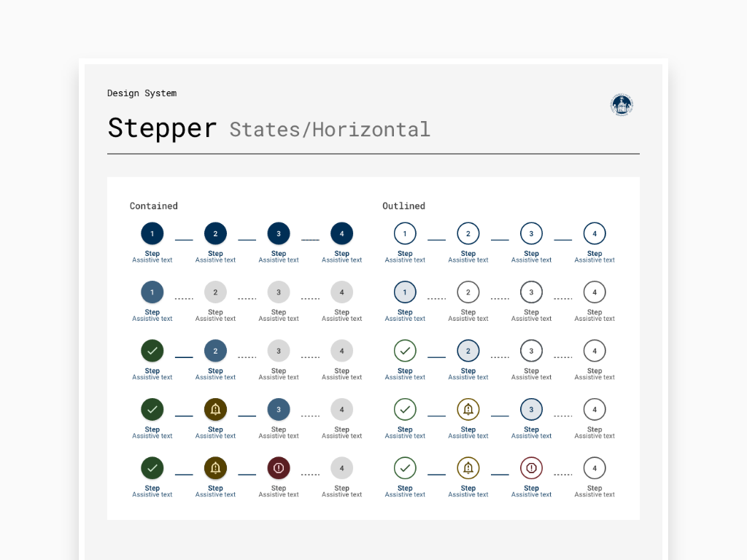Click the round institution logo badge

pyautogui.click(x=622, y=105)
